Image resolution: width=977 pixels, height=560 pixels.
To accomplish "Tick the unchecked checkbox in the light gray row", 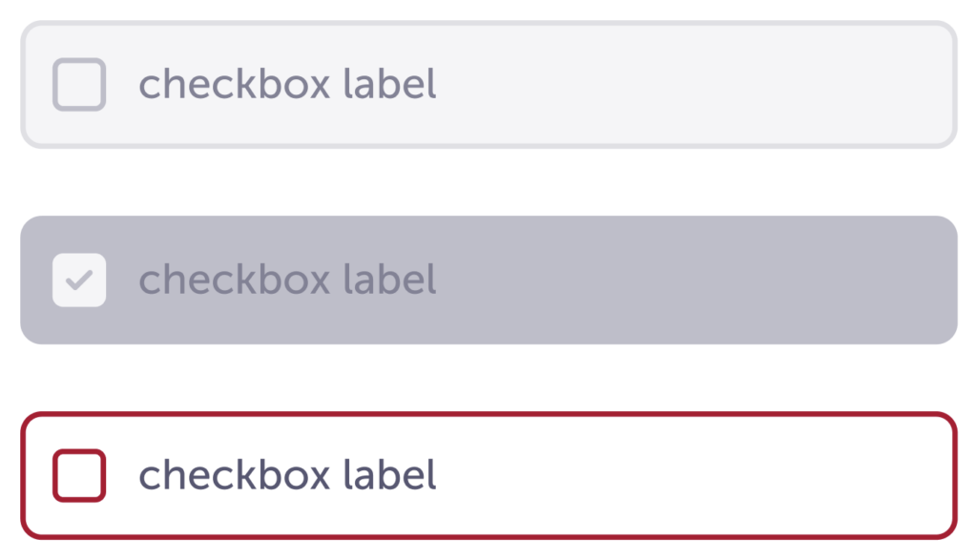I will (79, 84).
